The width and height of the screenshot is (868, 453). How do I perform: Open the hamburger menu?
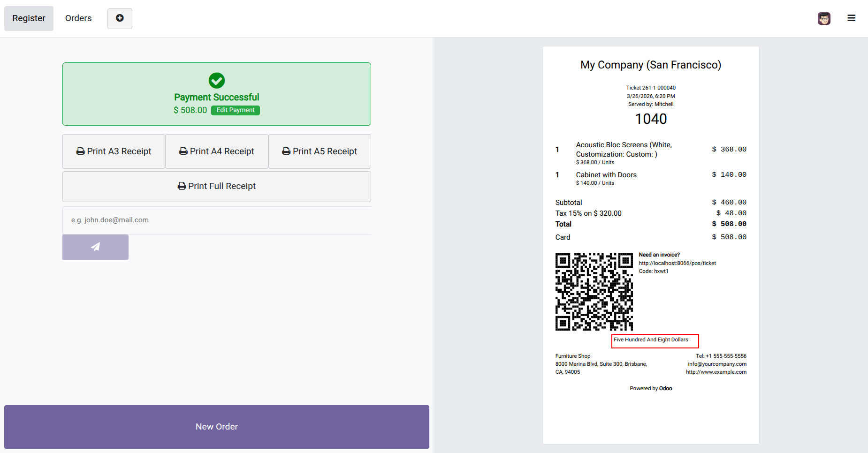[851, 18]
